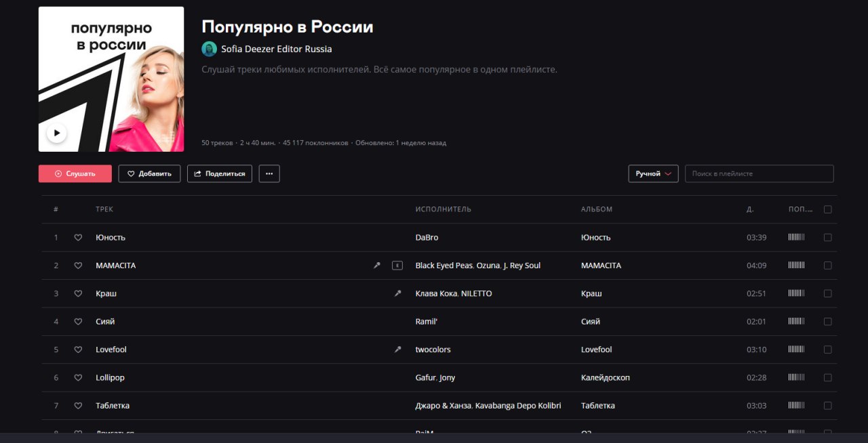This screenshot has width=868, height=443.
Task: Focus the Поиск в плейлисте search field
Action: tap(759, 174)
